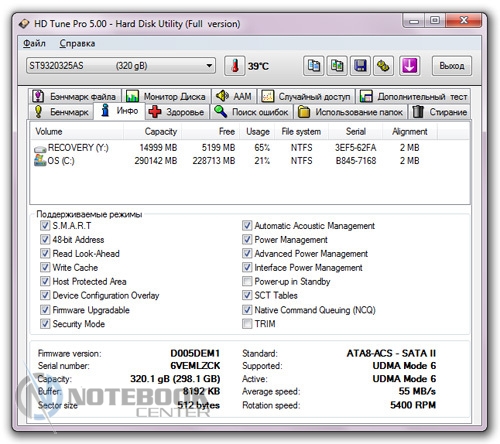
Task: Open the Справка menu
Action: [x=77, y=44]
